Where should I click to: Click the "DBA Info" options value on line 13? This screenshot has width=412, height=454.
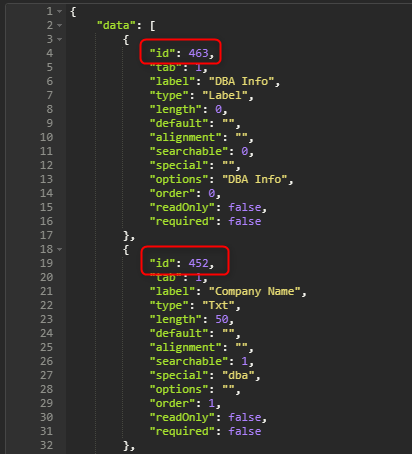[x=255, y=179]
